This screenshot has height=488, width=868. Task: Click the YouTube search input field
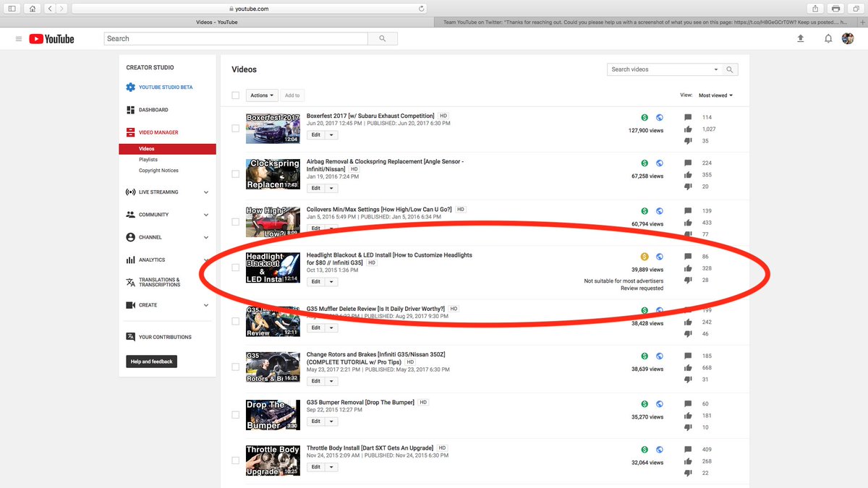click(x=236, y=38)
